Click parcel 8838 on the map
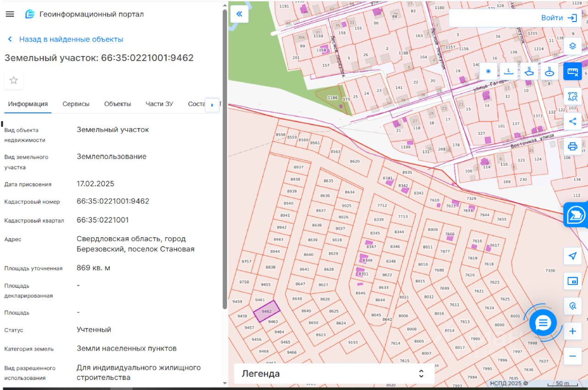 click(271, 267)
